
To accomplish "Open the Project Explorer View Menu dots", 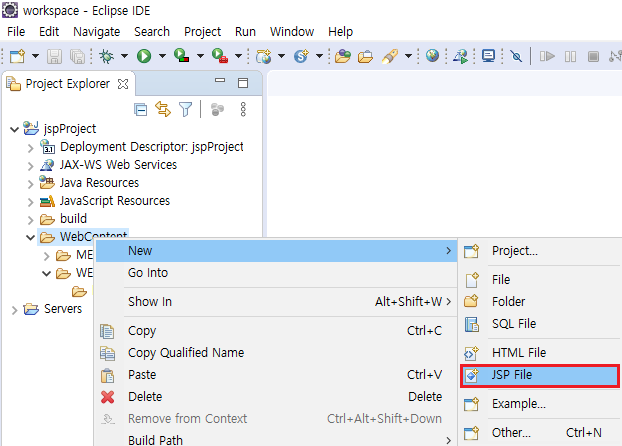I will point(243,109).
